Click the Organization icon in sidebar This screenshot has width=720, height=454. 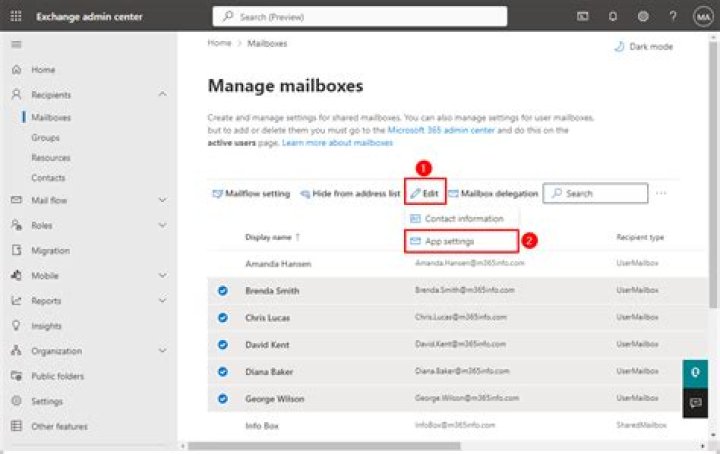point(17,350)
